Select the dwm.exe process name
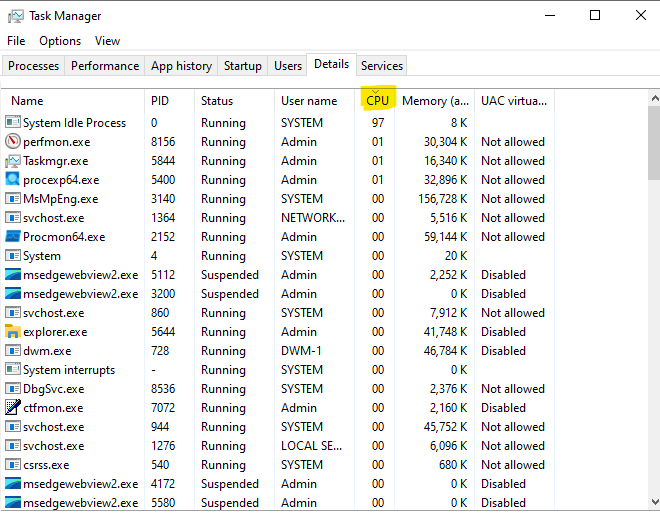This screenshot has width=660, height=524. pos(47,351)
